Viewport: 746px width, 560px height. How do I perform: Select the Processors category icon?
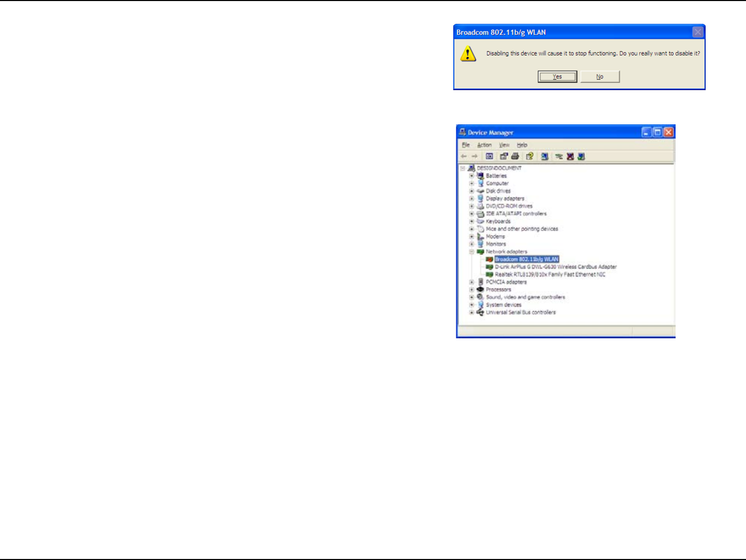coord(480,290)
